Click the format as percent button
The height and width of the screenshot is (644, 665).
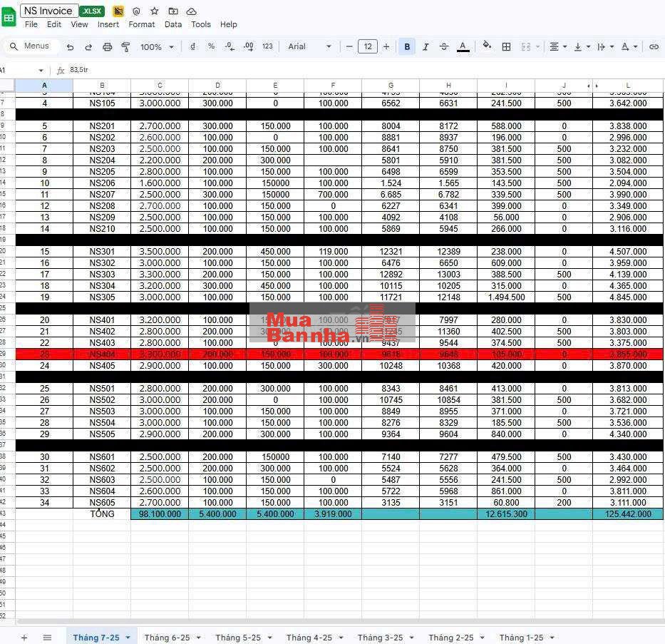coord(211,46)
